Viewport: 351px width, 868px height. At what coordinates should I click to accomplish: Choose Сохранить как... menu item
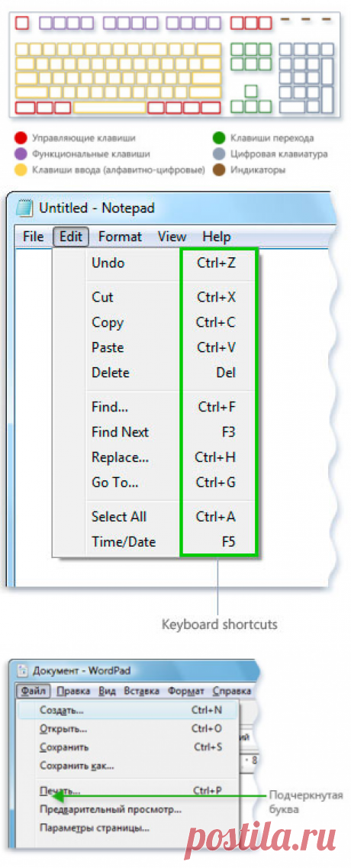(77, 766)
